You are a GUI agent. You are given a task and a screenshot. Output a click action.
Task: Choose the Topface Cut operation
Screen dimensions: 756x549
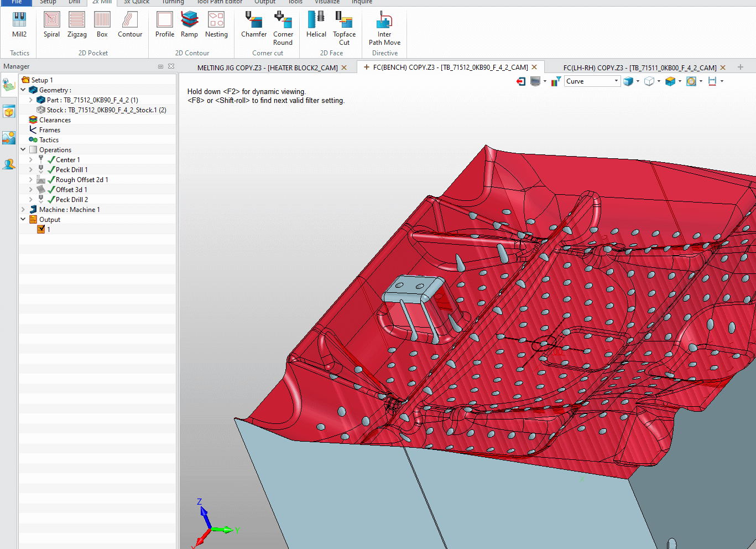point(344,29)
